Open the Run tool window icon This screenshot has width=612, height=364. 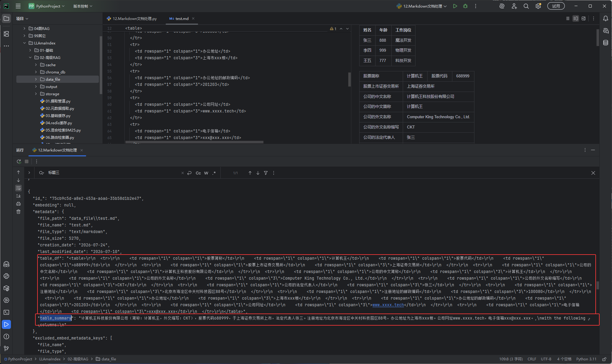click(x=6, y=324)
